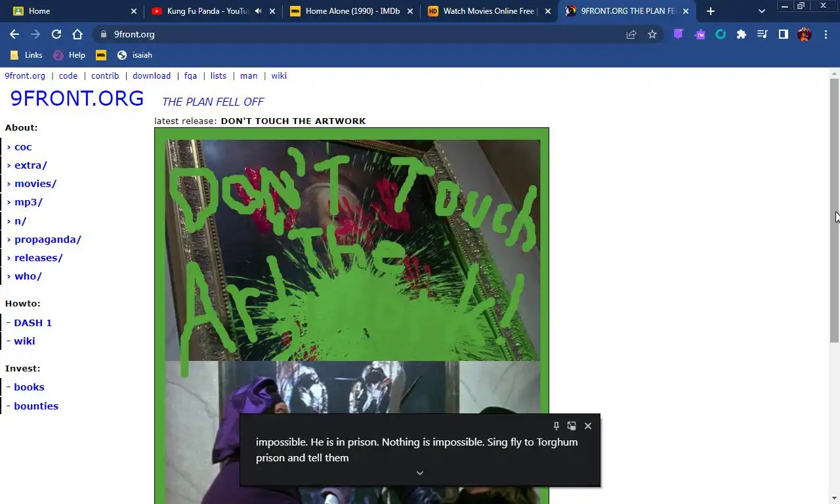Open the contrib nav link
This screenshot has height=504, width=840.
(105, 75)
